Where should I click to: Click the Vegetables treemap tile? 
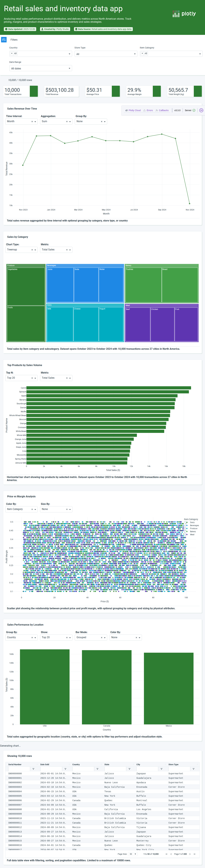pyautogui.click(x=26, y=286)
